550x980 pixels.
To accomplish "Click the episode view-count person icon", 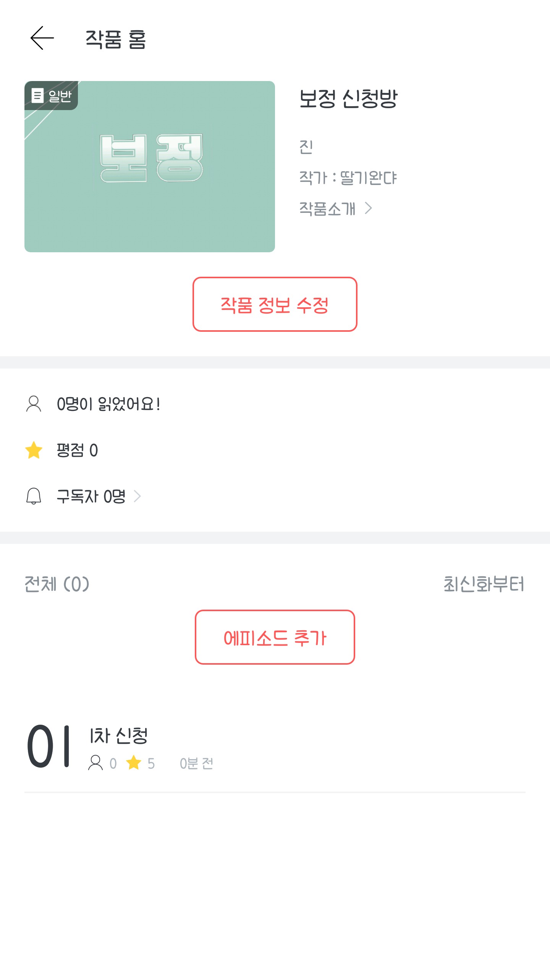I will (x=95, y=763).
